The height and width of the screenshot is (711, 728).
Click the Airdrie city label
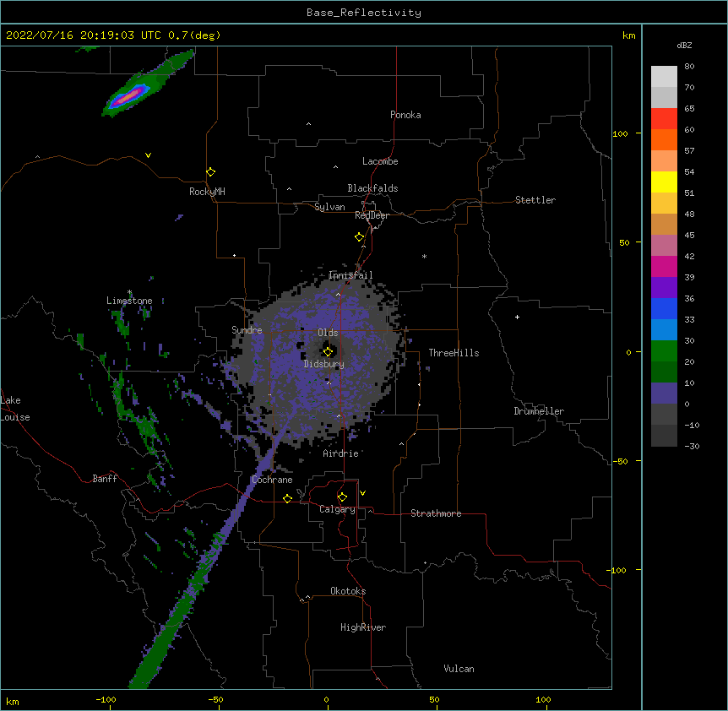point(341,453)
